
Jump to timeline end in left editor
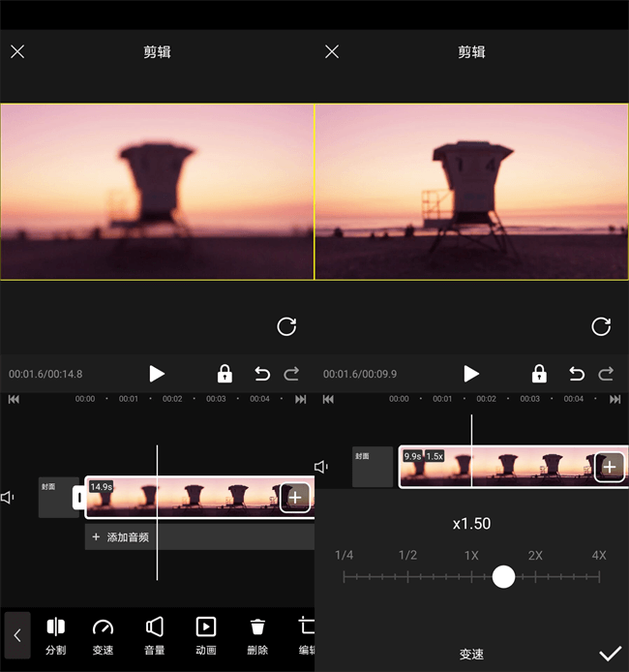pos(301,399)
